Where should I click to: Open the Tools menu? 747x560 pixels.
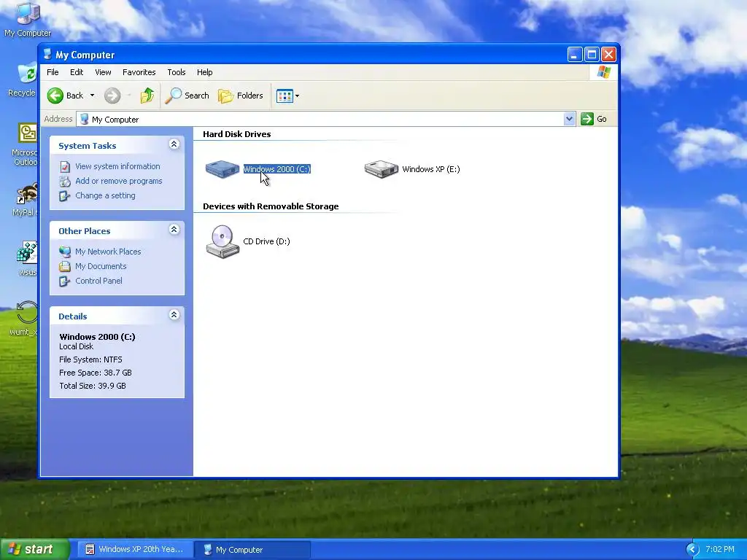tap(177, 72)
